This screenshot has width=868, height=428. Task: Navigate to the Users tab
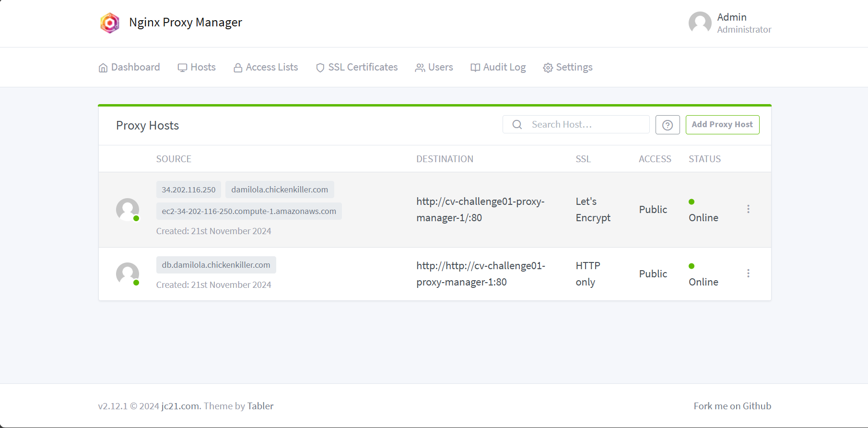point(434,67)
